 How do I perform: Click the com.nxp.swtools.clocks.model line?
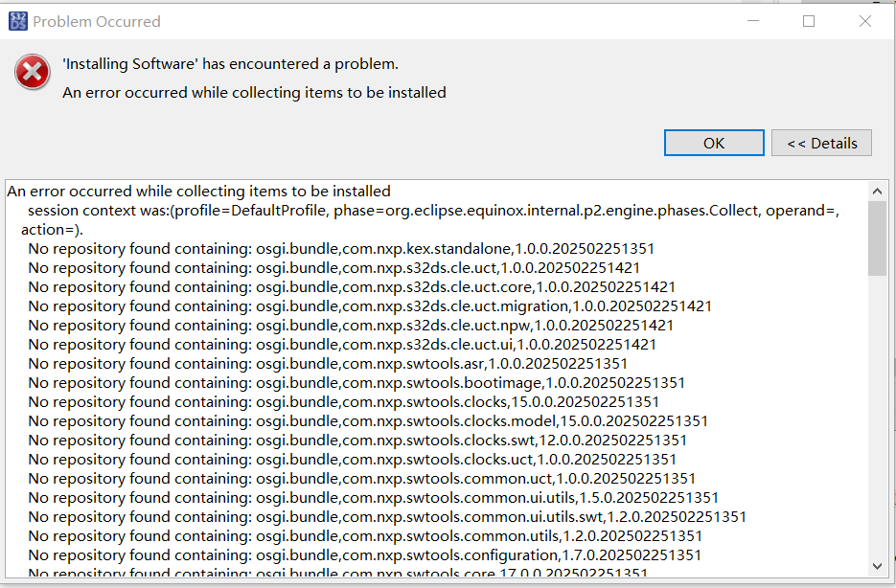coord(369,421)
